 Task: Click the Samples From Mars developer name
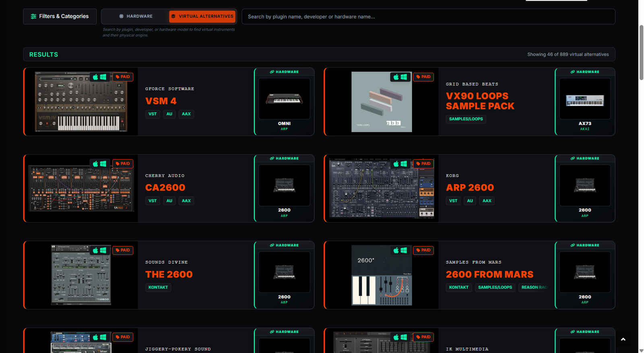(474, 262)
